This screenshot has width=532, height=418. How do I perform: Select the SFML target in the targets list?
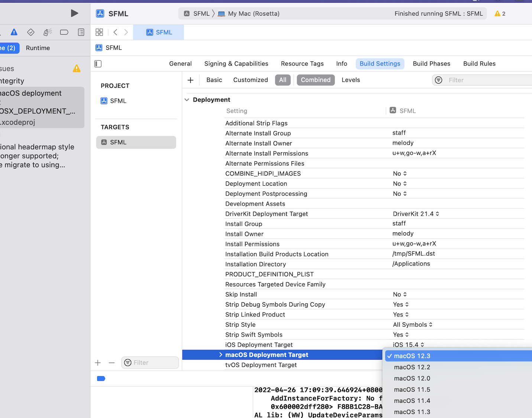(x=136, y=142)
